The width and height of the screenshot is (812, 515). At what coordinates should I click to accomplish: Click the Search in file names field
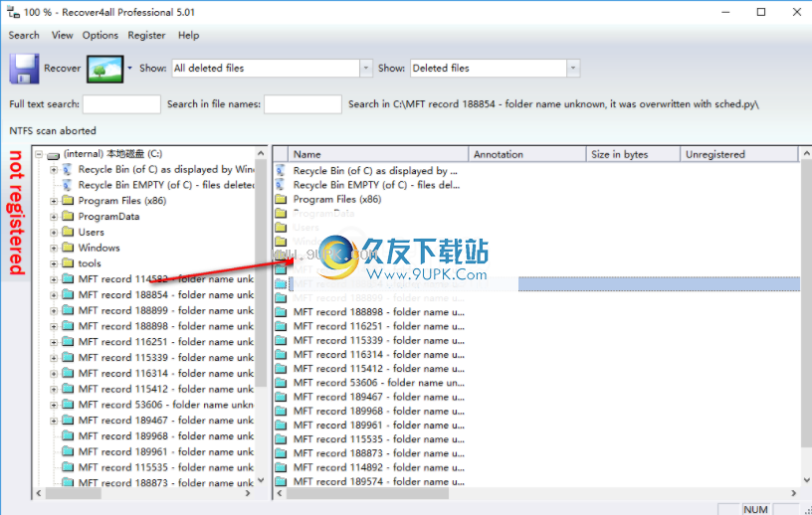pyautogui.click(x=303, y=104)
